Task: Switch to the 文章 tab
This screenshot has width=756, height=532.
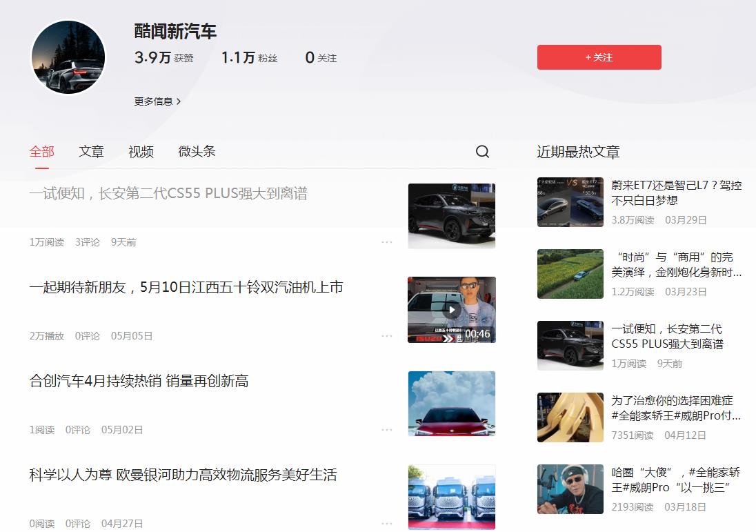Action: pos(91,151)
